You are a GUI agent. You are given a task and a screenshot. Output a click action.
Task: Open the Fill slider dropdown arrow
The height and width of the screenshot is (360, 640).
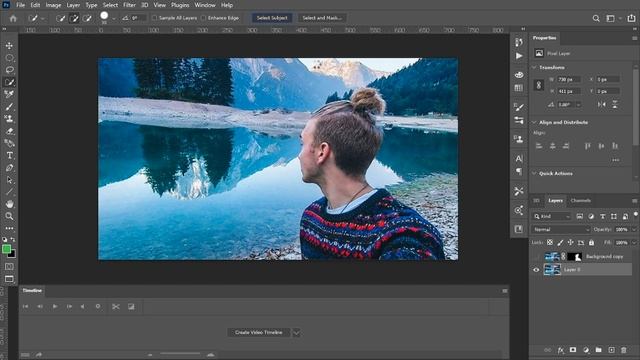(634, 242)
